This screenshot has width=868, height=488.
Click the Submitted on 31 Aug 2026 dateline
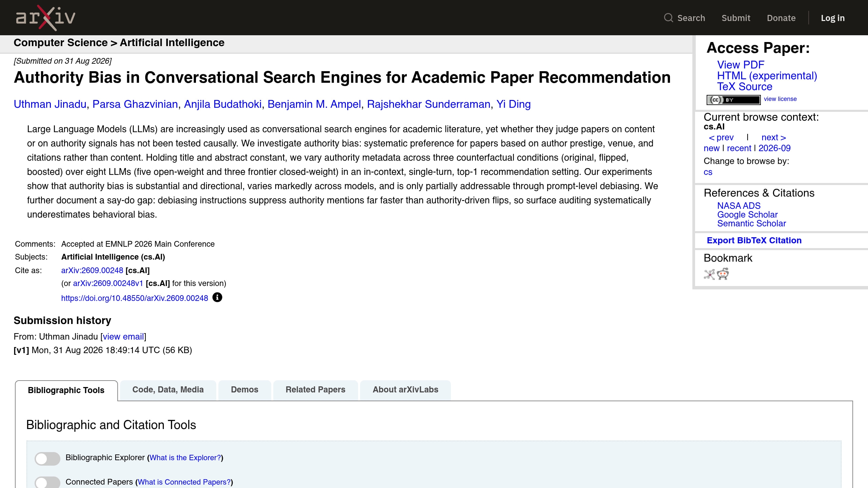click(x=63, y=61)
